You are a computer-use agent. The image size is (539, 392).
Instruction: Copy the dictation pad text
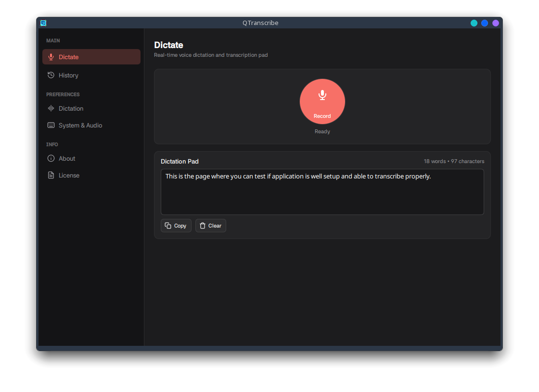tap(176, 226)
